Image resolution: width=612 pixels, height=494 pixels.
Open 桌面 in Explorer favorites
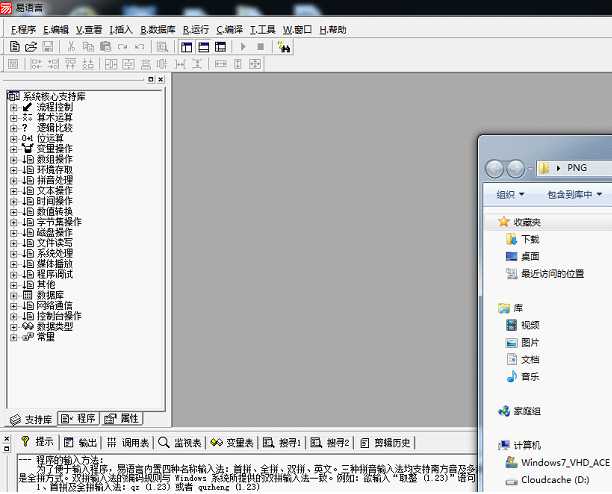click(523, 256)
